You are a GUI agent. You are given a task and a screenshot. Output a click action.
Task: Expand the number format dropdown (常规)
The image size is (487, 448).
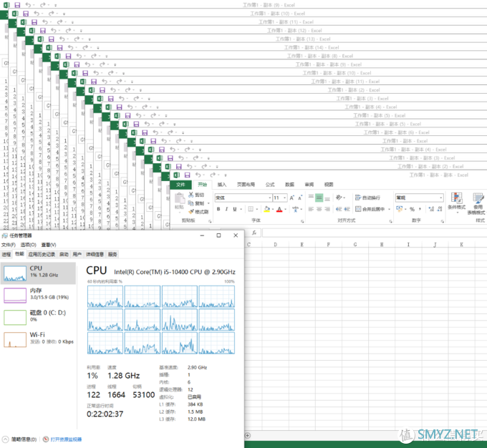tap(439, 198)
